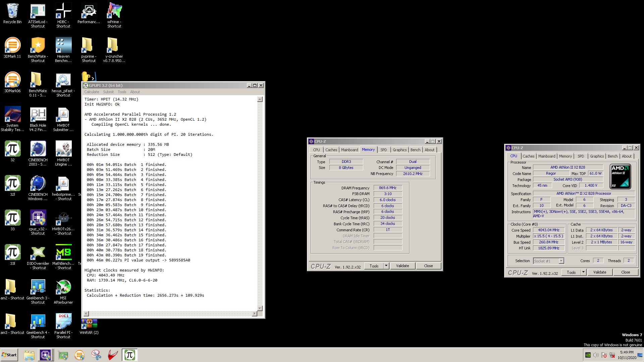Open the Recycle Bin desktop icon

pos(12,13)
